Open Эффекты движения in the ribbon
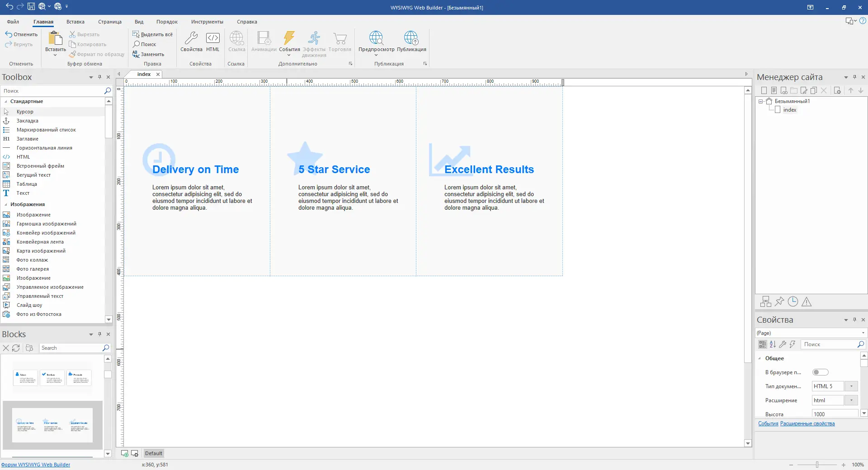 point(314,44)
